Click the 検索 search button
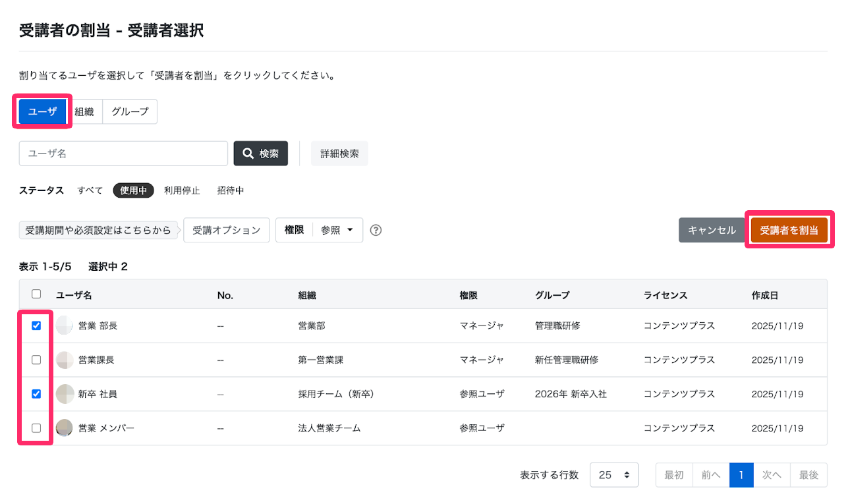This screenshot has height=504, width=850. [x=261, y=154]
